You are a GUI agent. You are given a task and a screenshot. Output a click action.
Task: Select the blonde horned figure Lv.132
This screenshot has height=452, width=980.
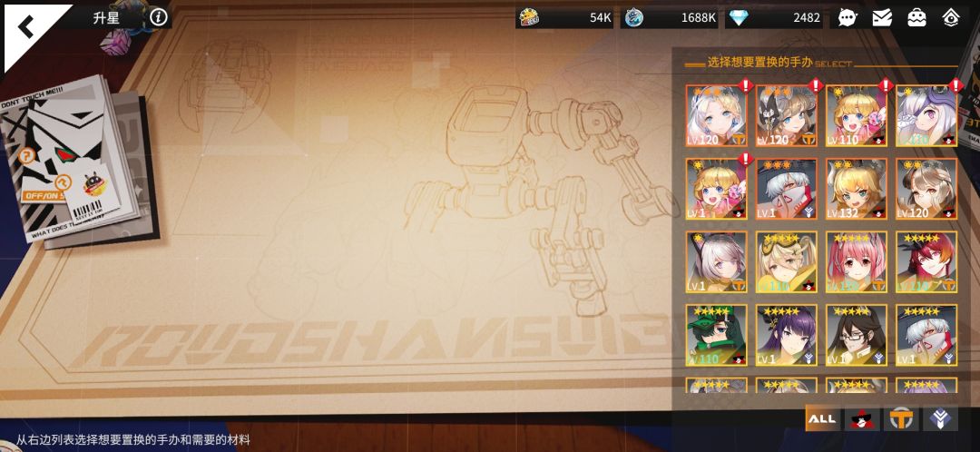(857, 189)
